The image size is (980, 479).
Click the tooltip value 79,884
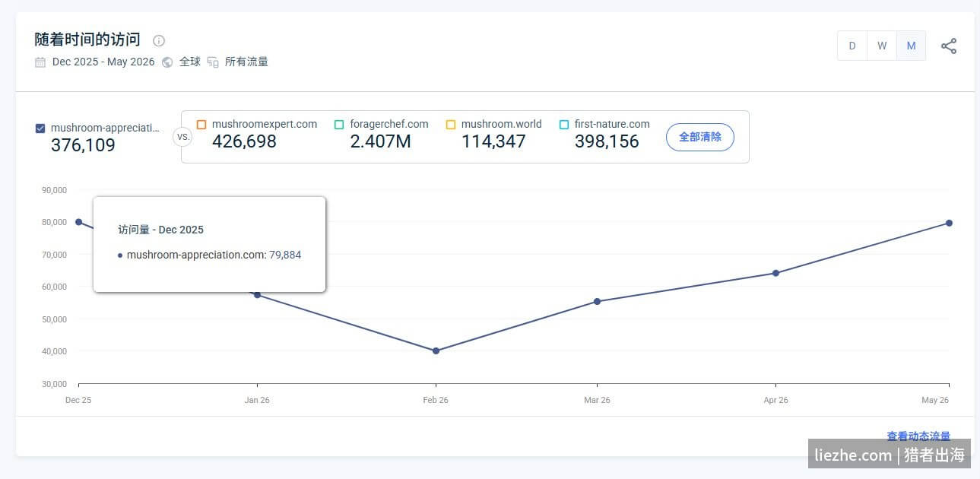(x=285, y=255)
